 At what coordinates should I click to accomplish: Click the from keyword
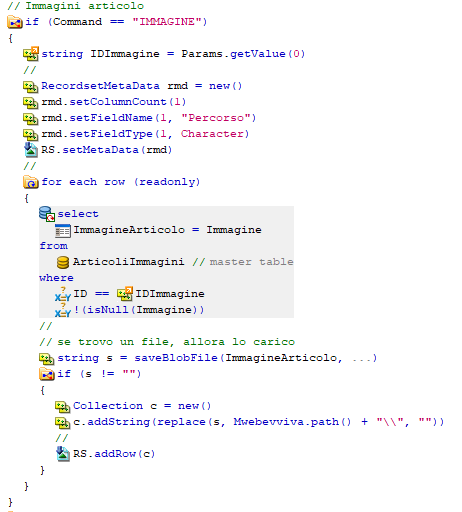pos(54,246)
